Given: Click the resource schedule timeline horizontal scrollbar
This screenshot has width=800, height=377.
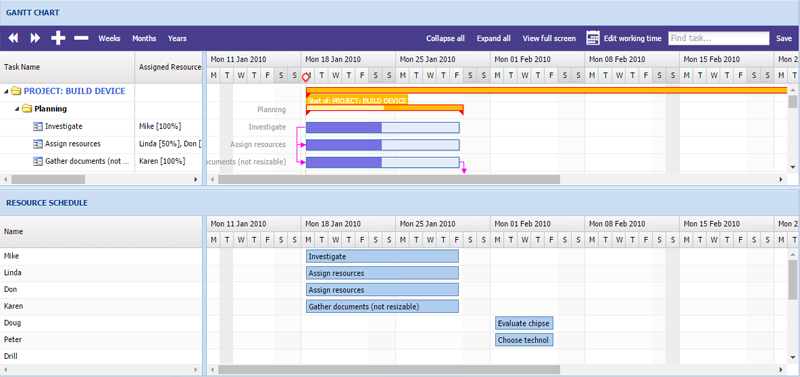Looking at the screenshot, I should pos(389,369).
